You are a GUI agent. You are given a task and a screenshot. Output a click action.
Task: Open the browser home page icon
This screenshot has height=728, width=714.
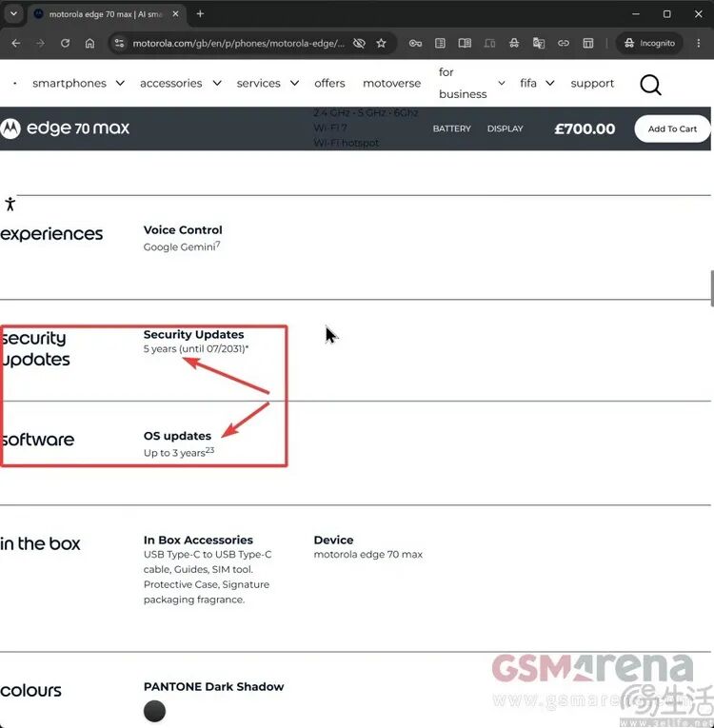(89, 43)
